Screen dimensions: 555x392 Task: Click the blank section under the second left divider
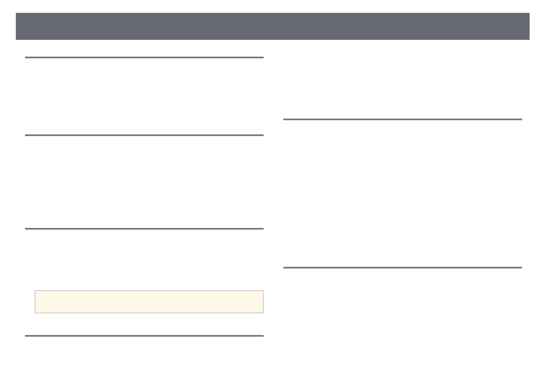point(144,182)
